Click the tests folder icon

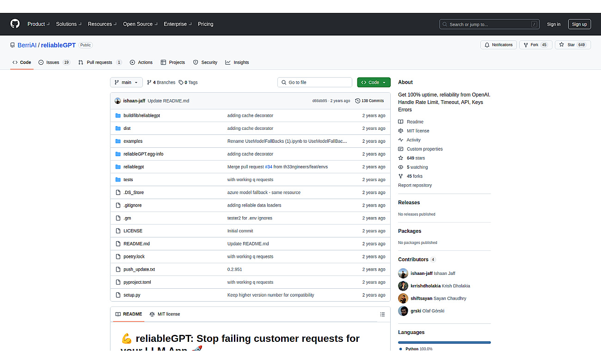click(118, 180)
